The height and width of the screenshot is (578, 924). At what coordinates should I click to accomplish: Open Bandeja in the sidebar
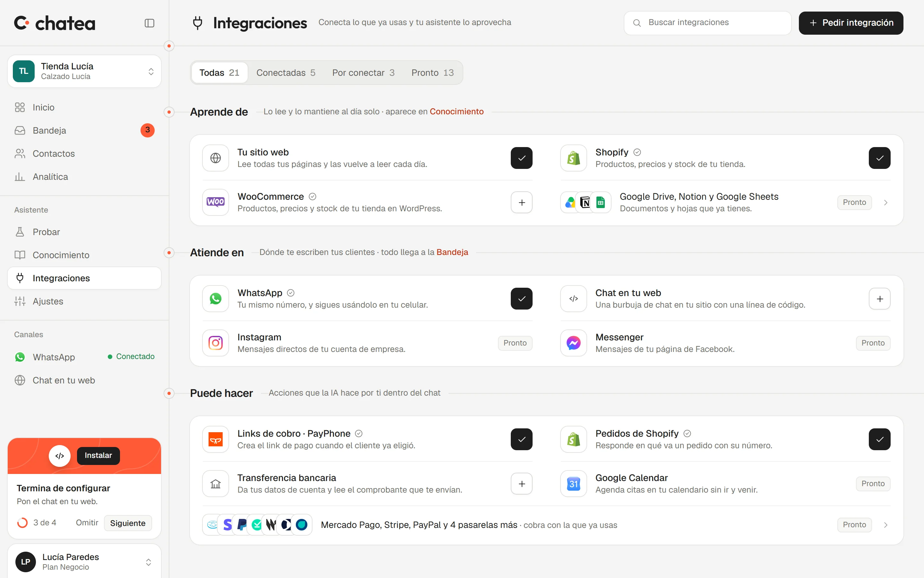click(84, 130)
